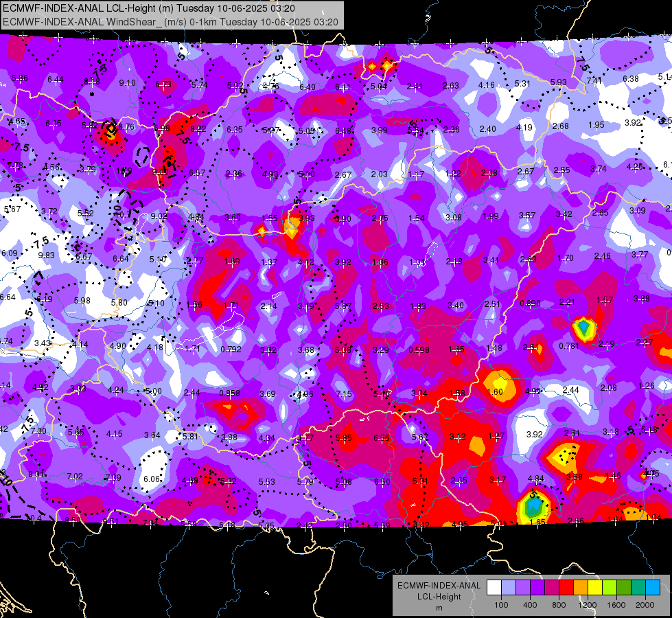Pick the pale lavender legend swatch

(509, 588)
